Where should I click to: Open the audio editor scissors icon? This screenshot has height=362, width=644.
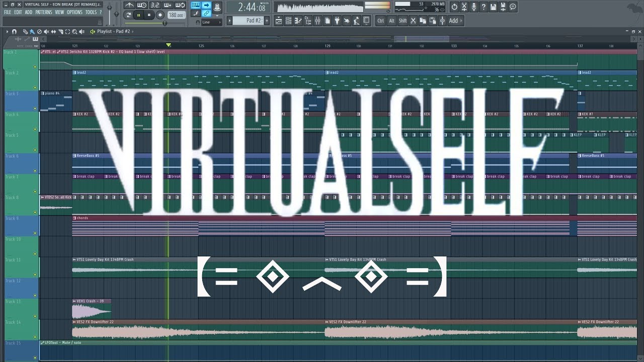point(464,7)
